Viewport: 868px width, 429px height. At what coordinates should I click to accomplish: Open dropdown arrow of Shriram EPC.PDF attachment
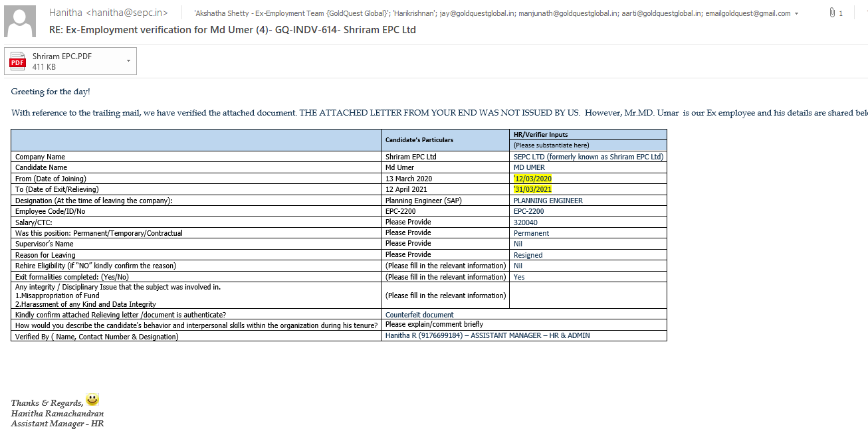[128, 61]
